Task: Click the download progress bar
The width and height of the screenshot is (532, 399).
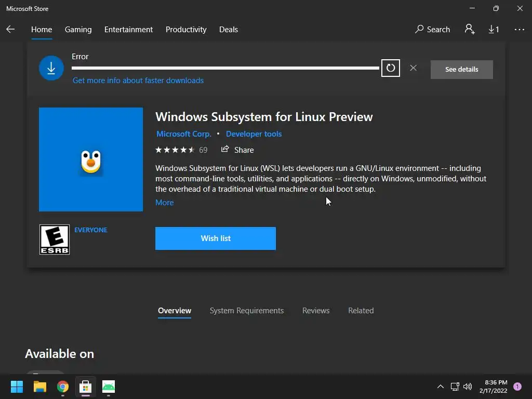Action: (225, 68)
